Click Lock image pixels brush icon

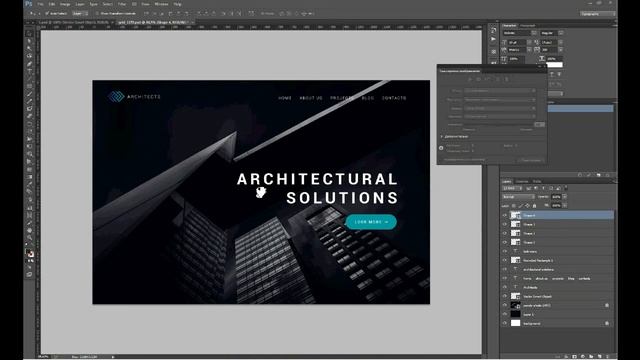(x=520, y=206)
